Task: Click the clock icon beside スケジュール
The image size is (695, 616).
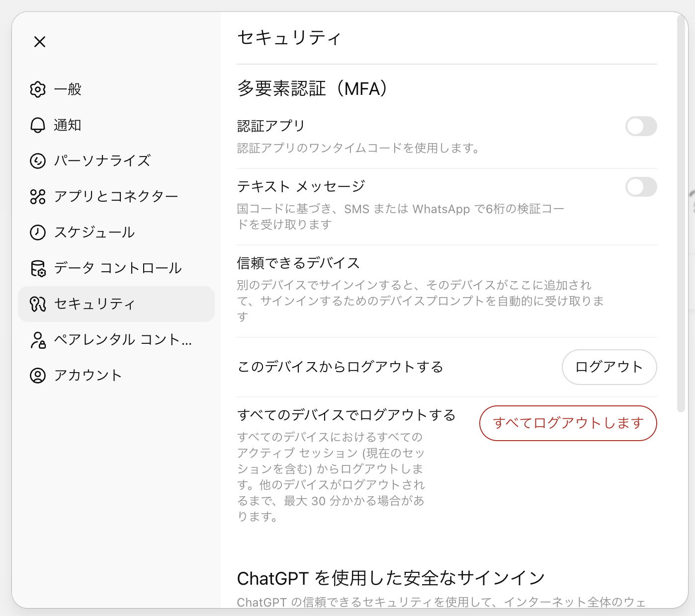Action: pos(38,232)
